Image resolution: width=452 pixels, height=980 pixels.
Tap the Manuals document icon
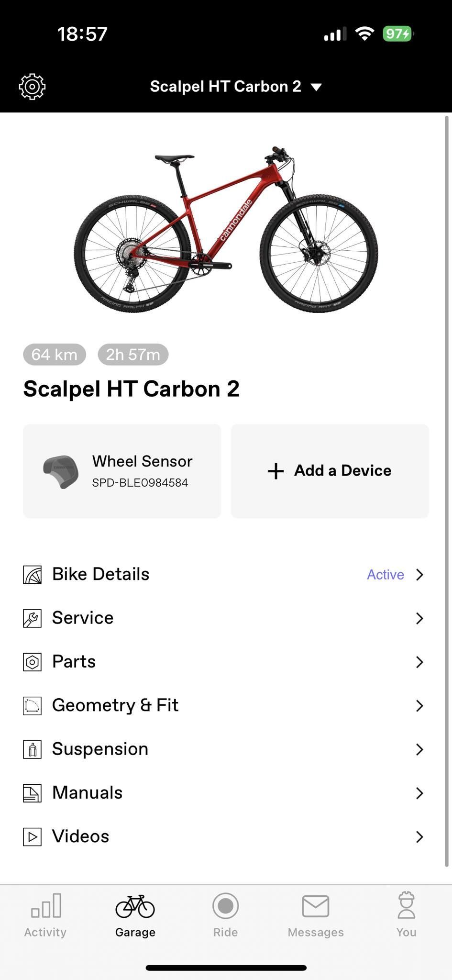32,793
